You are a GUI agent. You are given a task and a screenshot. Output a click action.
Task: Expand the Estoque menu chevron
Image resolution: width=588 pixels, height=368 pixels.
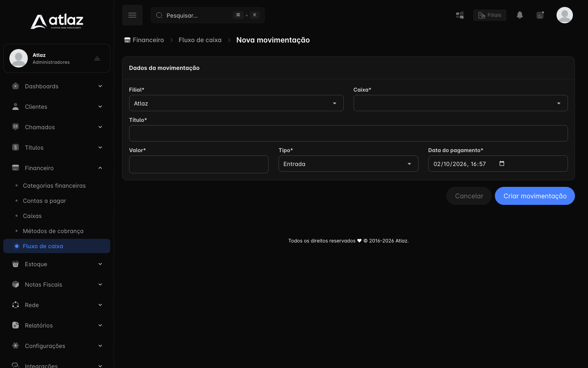tap(100, 264)
